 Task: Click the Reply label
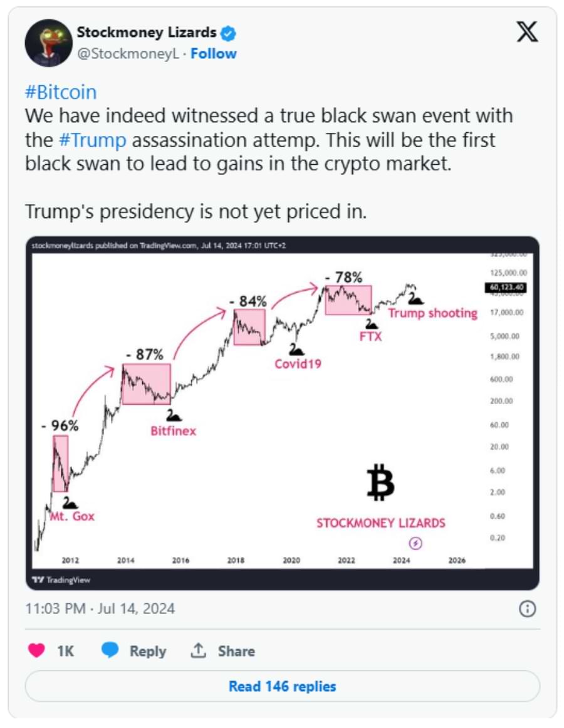click(x=147, y=651)
